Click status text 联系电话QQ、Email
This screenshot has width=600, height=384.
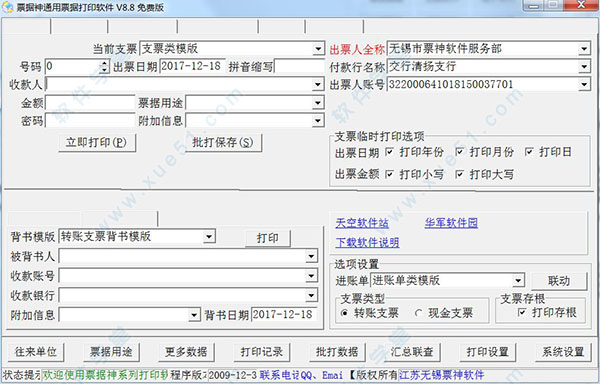pyautogui.click(x=301, y=375)
